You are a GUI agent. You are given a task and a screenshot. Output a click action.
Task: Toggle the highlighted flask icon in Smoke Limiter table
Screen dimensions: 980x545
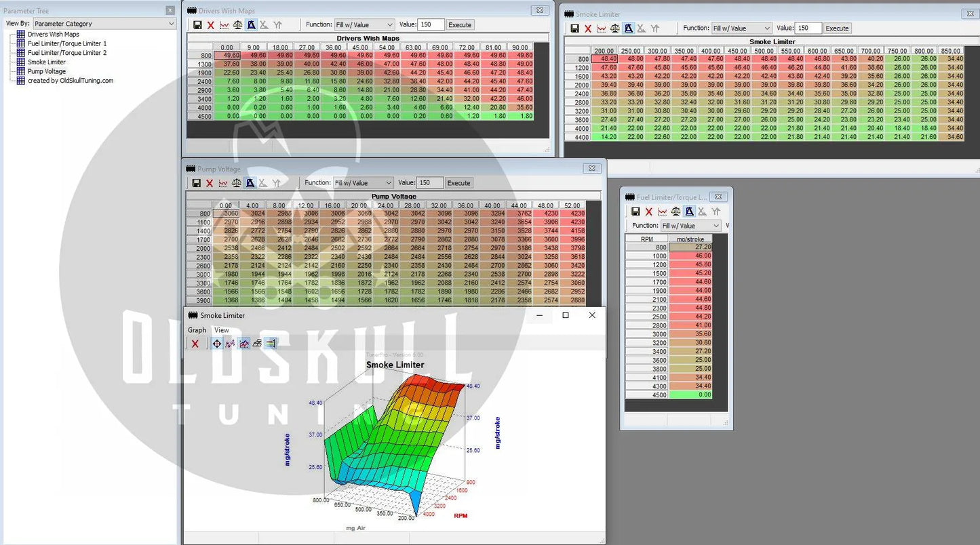tap(629, 28)
